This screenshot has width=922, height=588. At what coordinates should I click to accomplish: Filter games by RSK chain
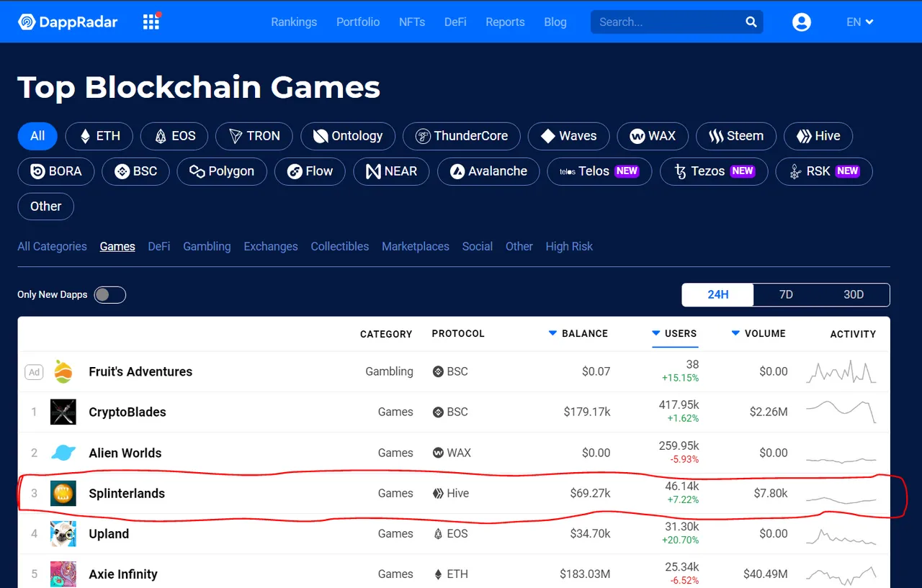coord(824,171)
